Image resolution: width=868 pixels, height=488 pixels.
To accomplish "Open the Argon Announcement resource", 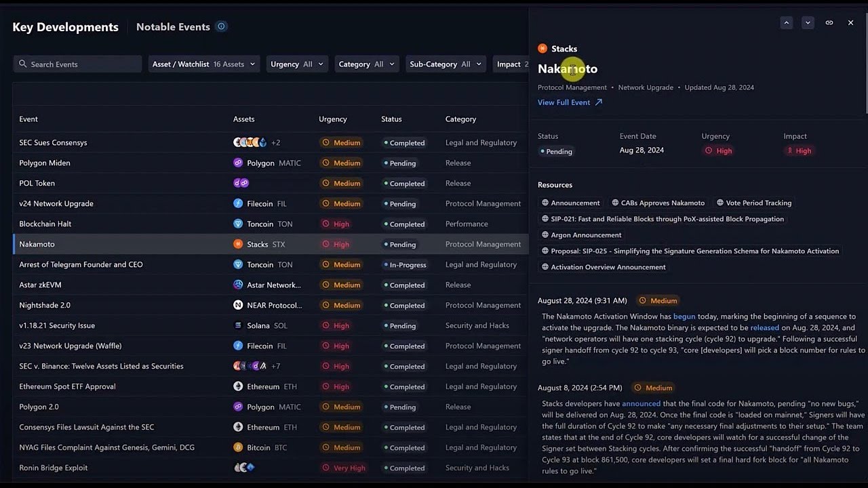I will (581, 235).
